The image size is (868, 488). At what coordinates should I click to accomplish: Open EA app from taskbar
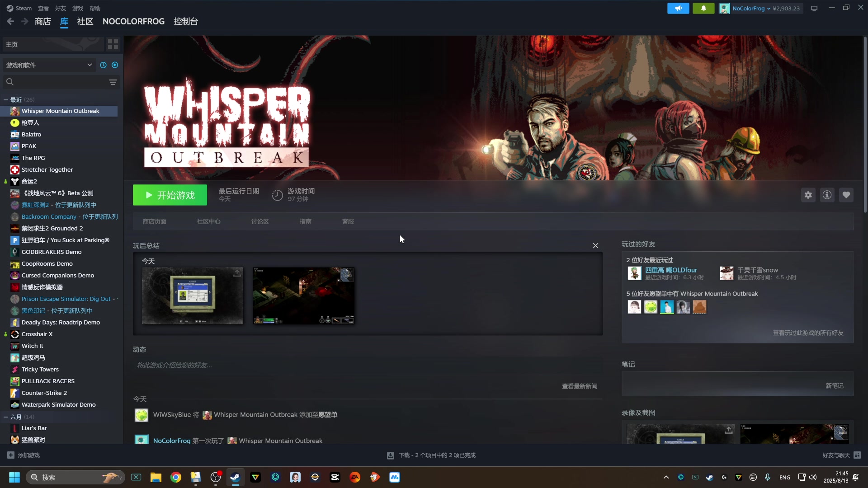[355, 477]
